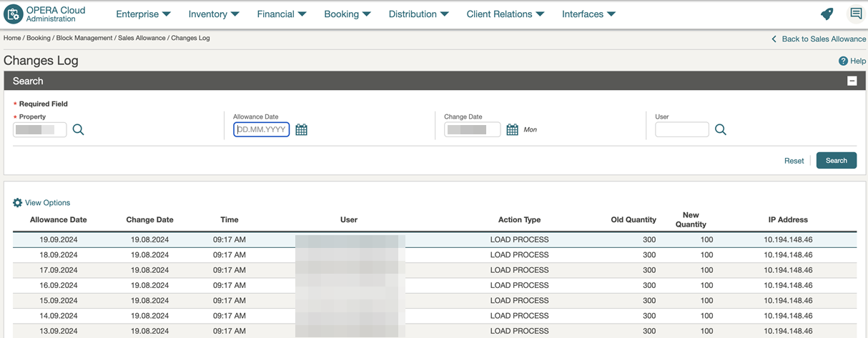This screenshot has height=338, width=868.
Task: Sort by Time column header
Action: pos(230,219)
